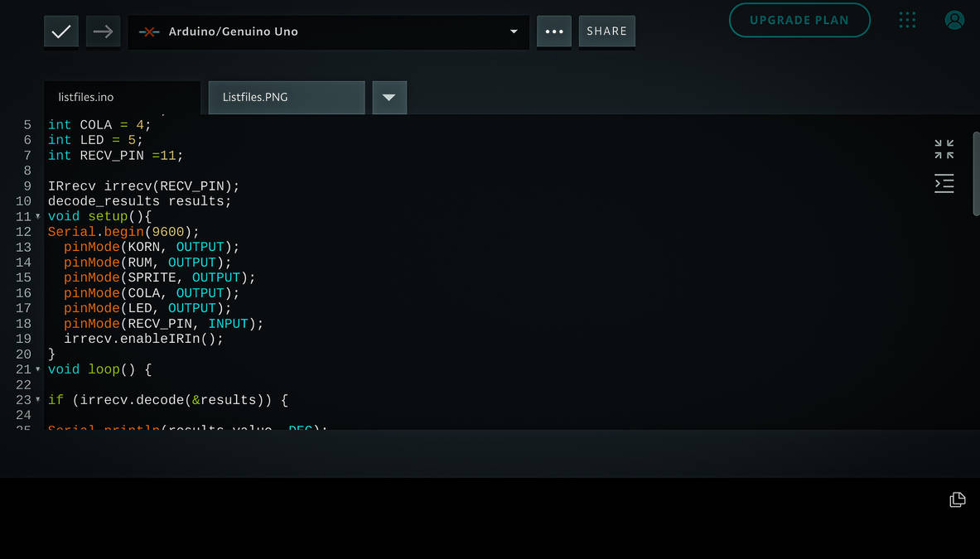The height and width of the screenshot is (559, 980).
Task: Switch to the listfiles.ino tab
Action: (x=122, y=98)
